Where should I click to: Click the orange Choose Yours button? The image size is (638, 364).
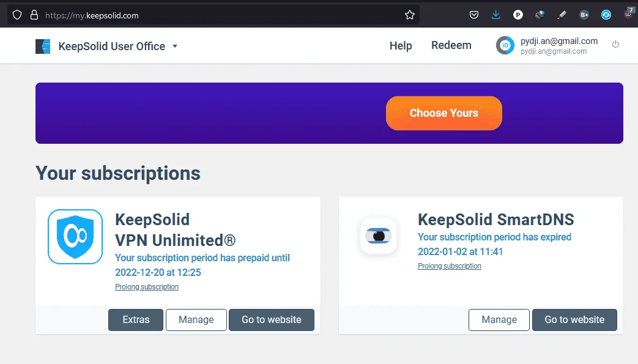[x=444, y=113]
